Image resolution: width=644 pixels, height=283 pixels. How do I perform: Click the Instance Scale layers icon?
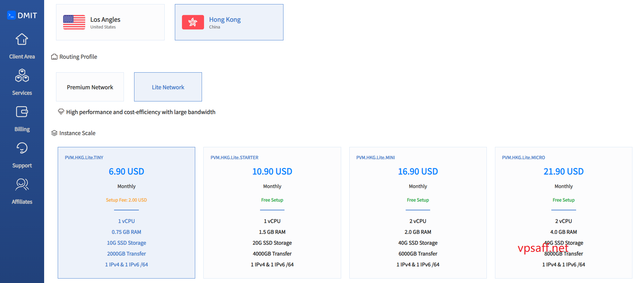tap(54, 133)
